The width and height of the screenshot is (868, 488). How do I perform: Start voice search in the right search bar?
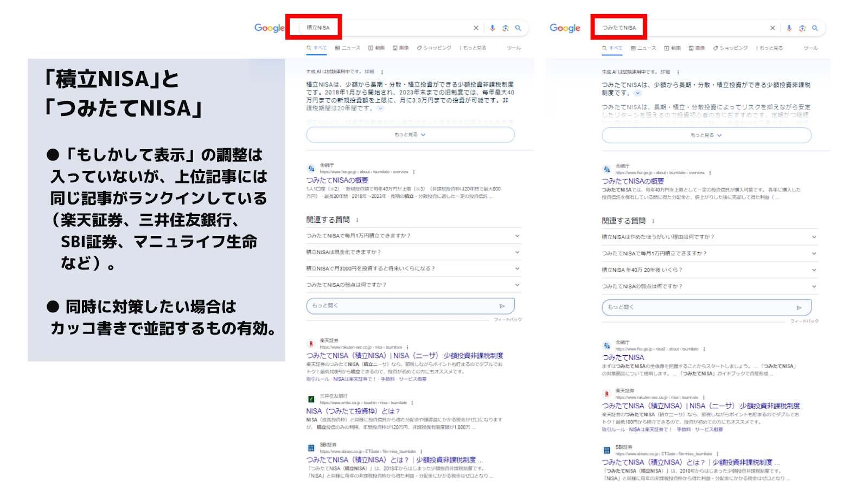coord(789,28)
